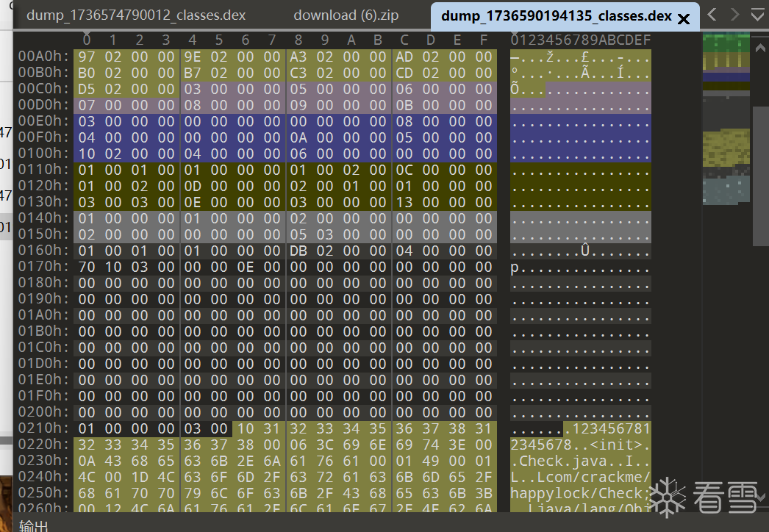This screenshot has width=769, height=532.
Task: Click the ASCII text Lcom/crackme/ in row 0240h
Action: 594,478
